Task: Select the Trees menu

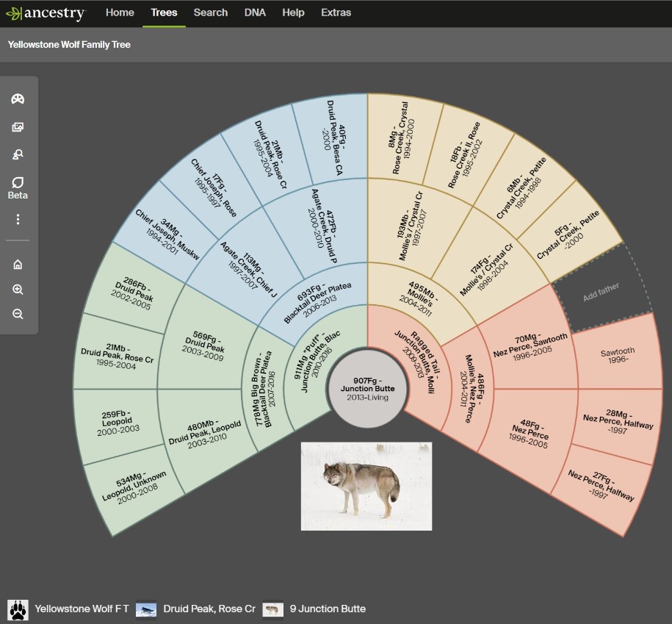Action: 164,12
